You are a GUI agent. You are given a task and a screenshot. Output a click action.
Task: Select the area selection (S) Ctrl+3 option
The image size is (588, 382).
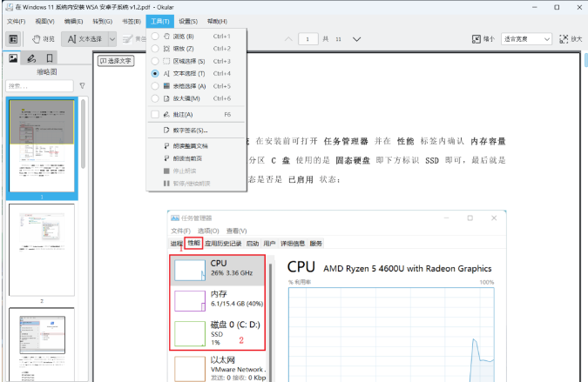point(197,61)
